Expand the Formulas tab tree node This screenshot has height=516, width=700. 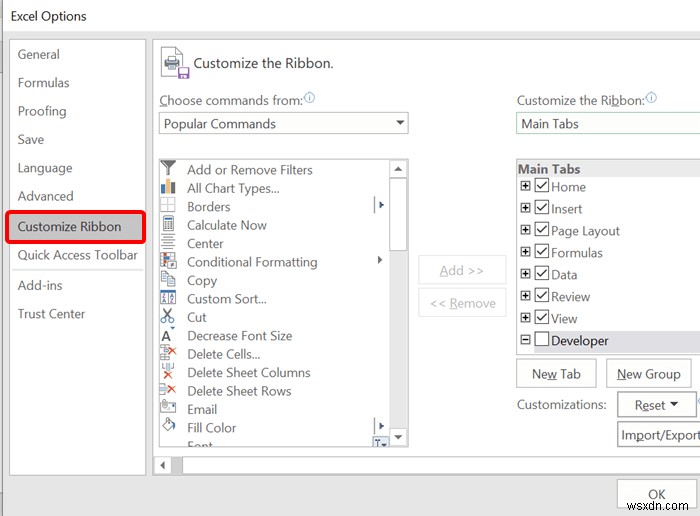point(525,251)
